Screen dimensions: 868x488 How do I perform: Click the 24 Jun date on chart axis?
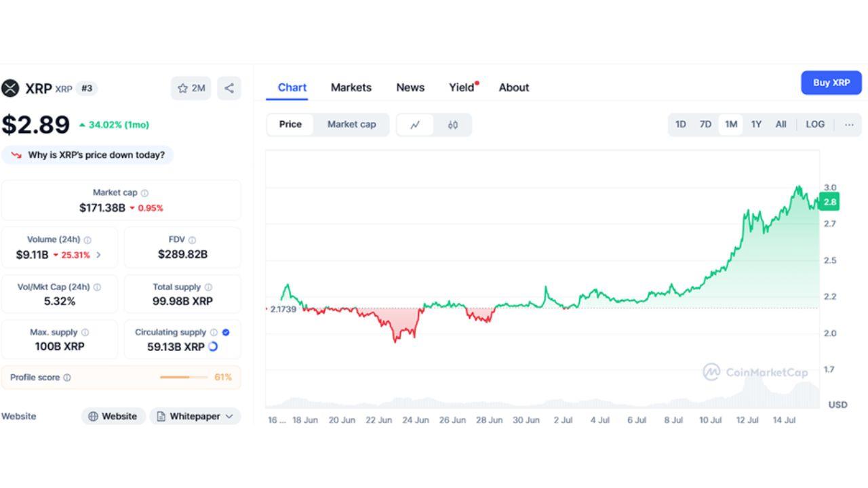[416, 420]
